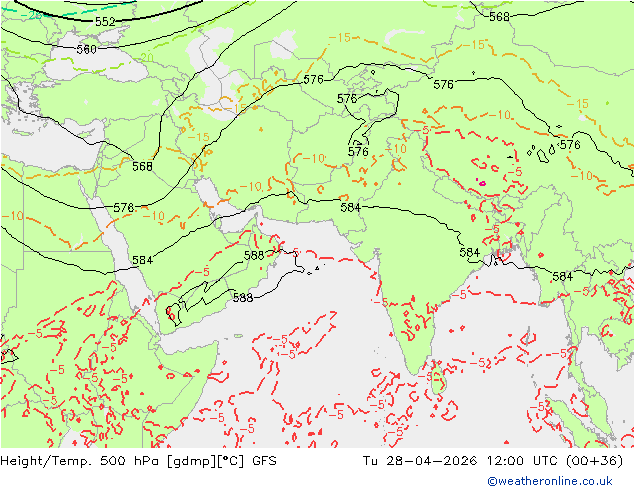Screen dimensions: 634x490
Task: Click the GFS model name in caption
Action: (x=264, y=460)
